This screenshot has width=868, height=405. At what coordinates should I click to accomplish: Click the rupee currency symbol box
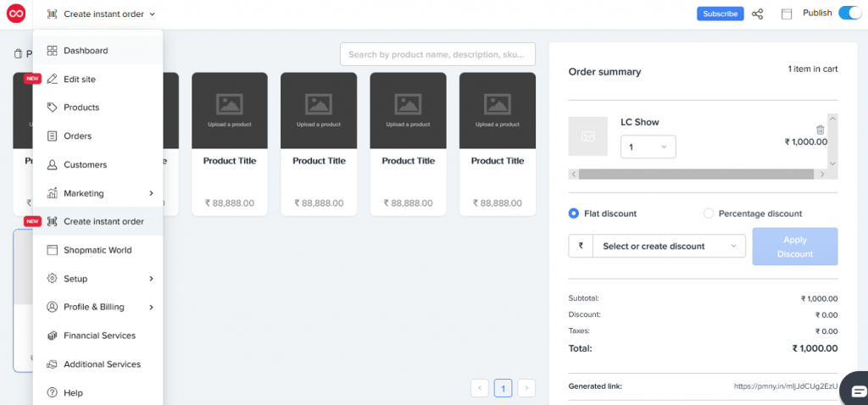pos(581,247)
